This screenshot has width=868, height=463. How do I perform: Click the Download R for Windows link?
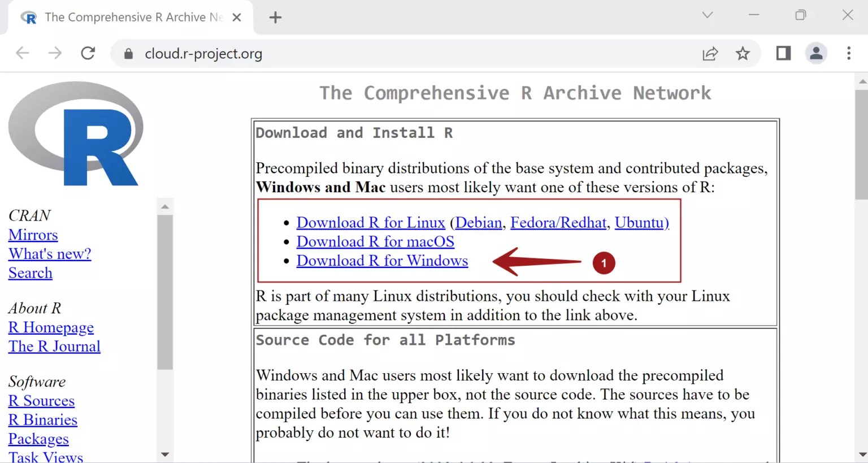click(382, 261)
